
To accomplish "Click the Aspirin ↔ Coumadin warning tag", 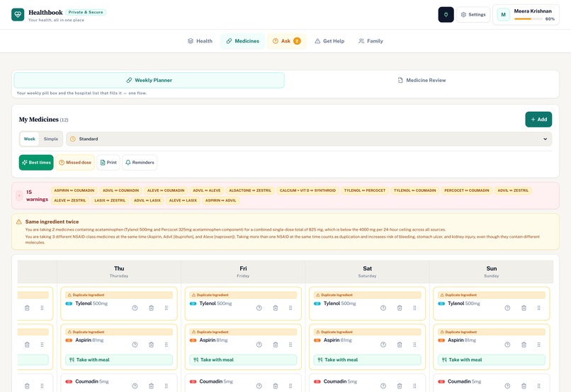I will [74, 190].
